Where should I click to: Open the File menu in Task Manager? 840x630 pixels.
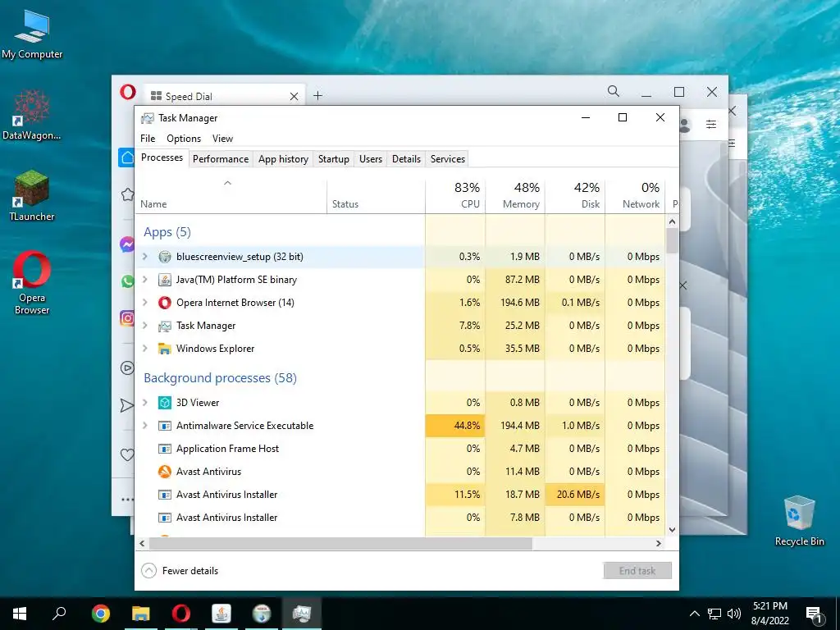click(148, 139)
